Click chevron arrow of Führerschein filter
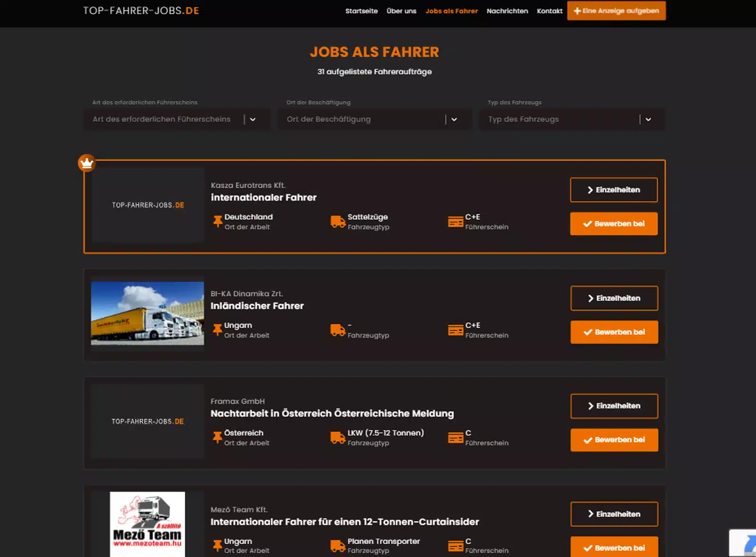 pyautogui.click(x=253, y=120)
